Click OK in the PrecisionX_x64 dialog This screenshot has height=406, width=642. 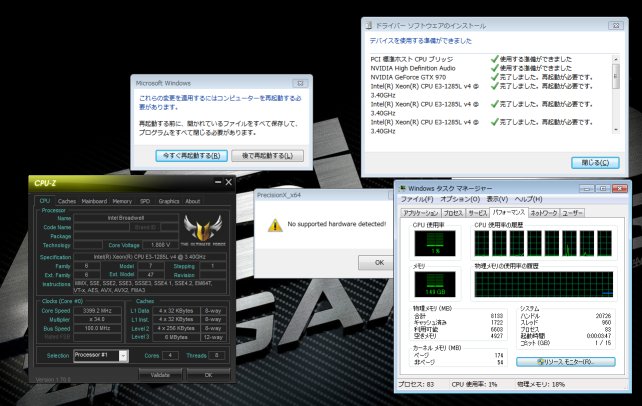point(375,262)
